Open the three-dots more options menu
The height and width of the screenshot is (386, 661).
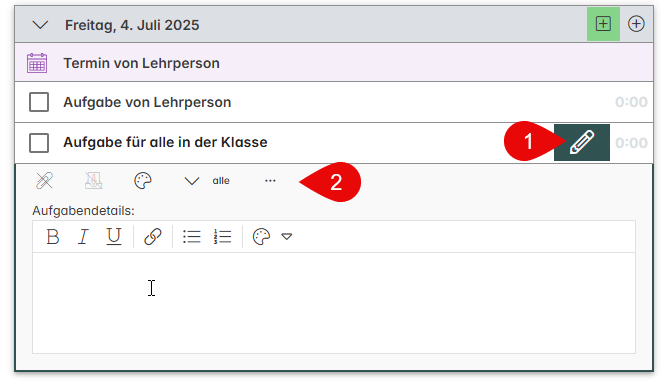(x=270, y=181)
